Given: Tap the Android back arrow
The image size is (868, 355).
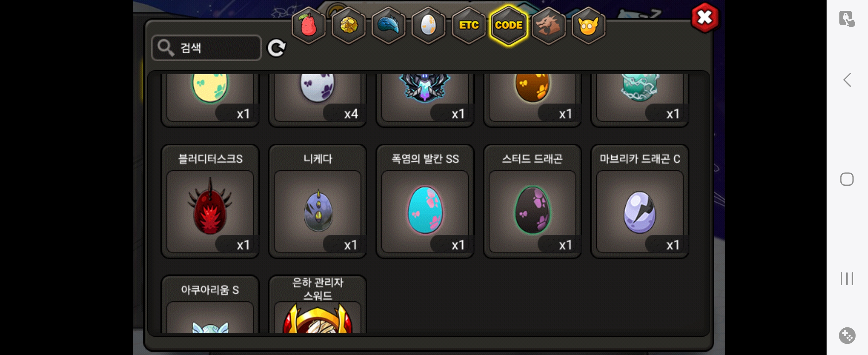Looking at the screenshot, I should point(847,80).
